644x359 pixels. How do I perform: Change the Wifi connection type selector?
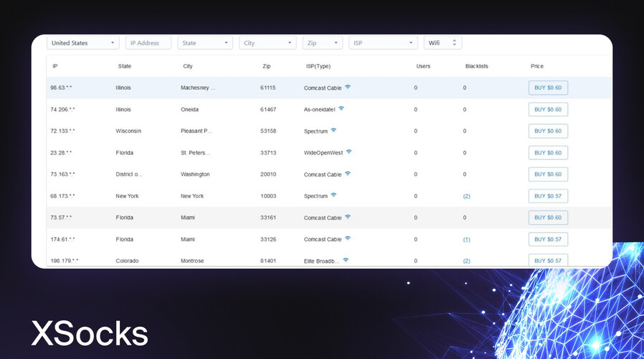pos(442,43)
